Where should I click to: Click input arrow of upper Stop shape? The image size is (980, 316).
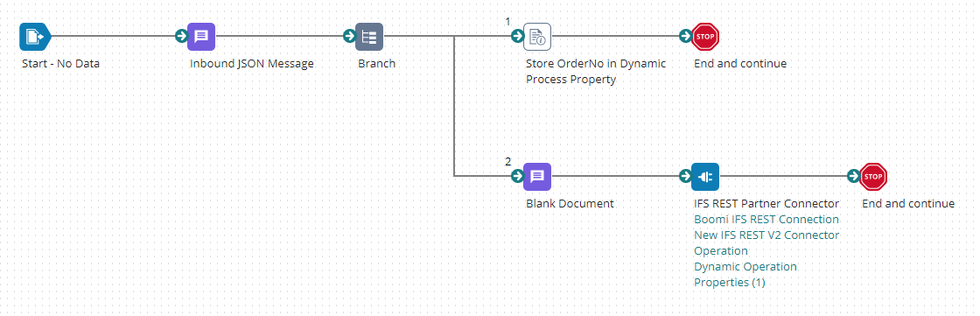tap(686, 36)
